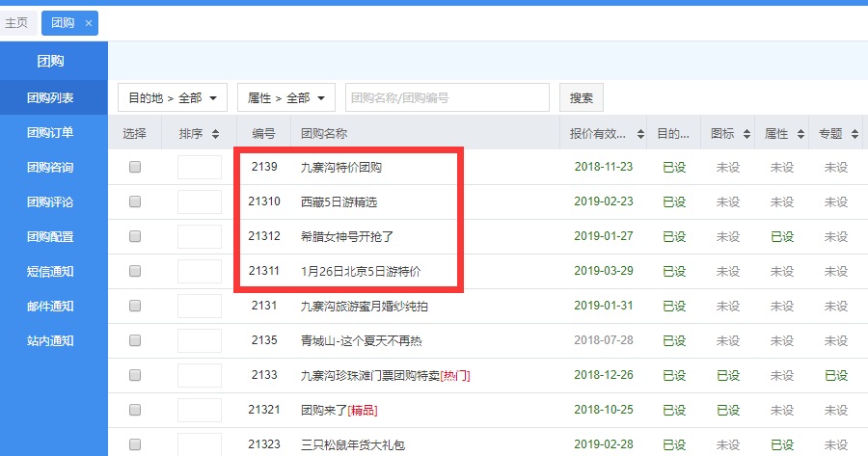
Task: Sort by 图标 column arrows
Action: pos(746,134)
